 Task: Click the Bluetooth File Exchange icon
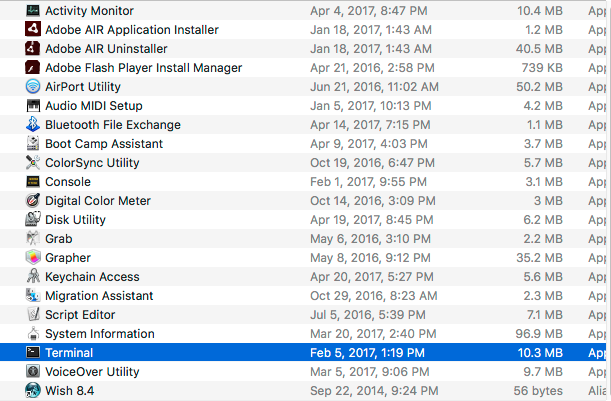click(33, 124)
